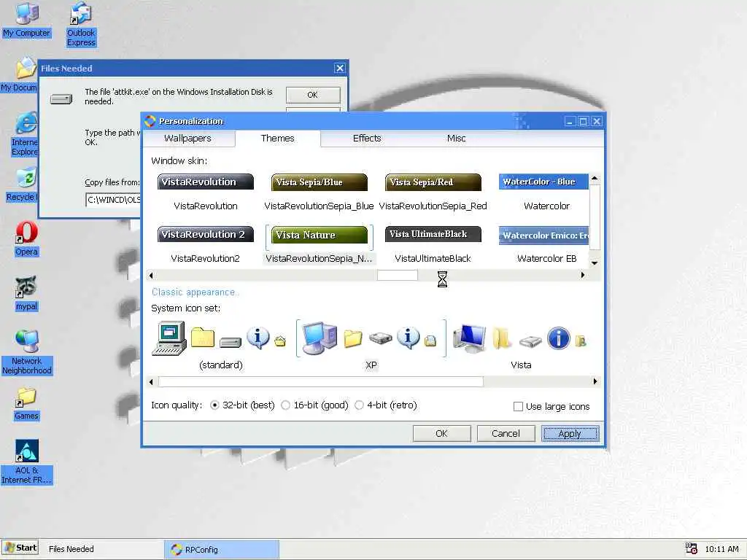Switch to the Themes tab
The width and height of the screenshot is (747, 560).
coord(278,138)
